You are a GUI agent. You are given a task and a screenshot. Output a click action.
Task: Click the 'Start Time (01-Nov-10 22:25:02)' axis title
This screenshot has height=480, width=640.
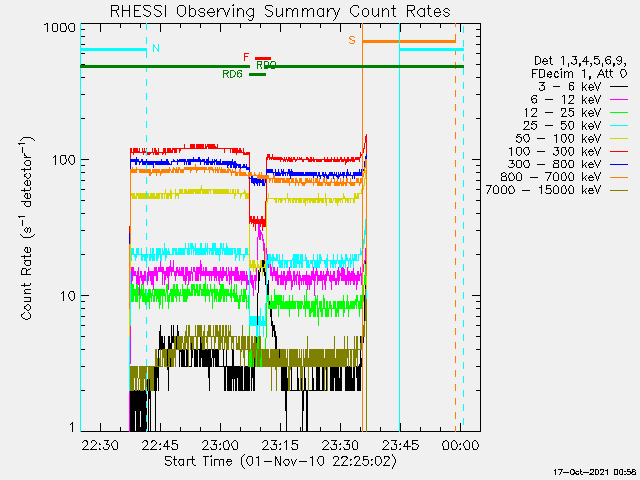click(280, 461)
